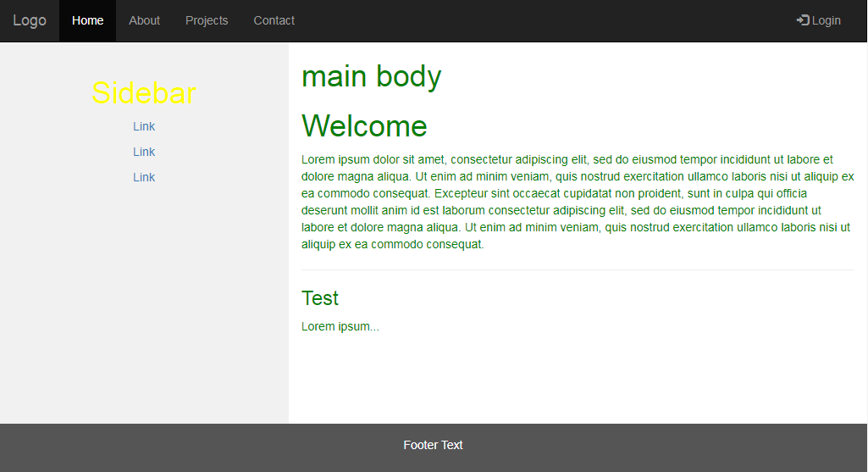Viewport: 868px width, 472px height.
Task: Click the Logo brand link
Action: (x=30, y=20)
